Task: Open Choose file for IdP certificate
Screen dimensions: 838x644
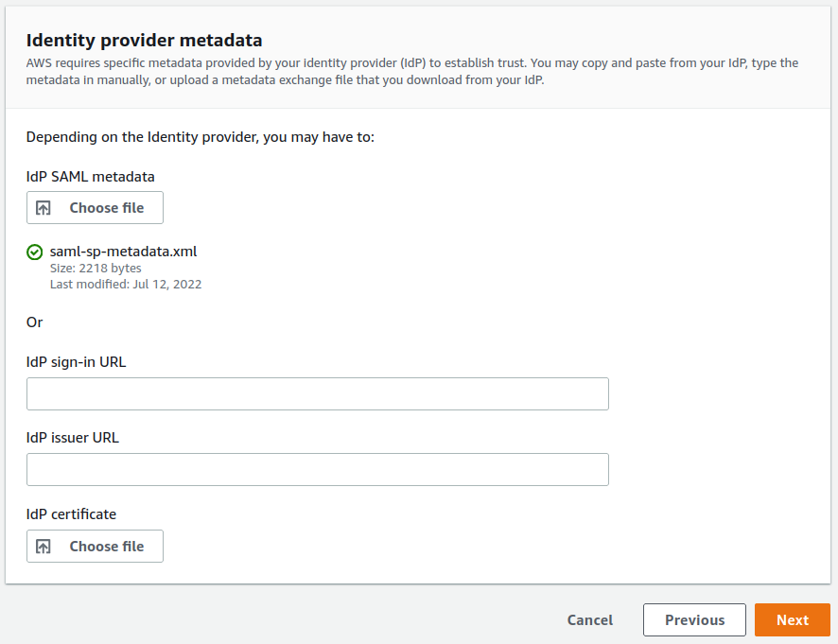Action: coord(95,546)
